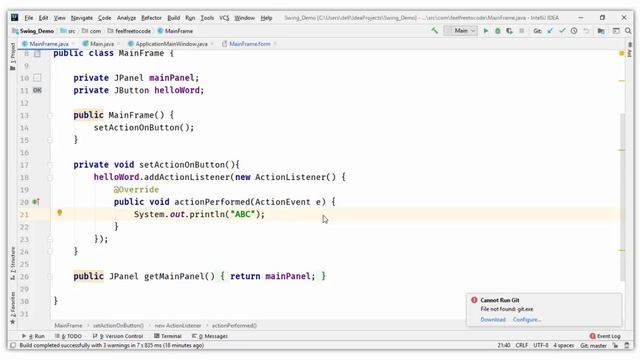Image resolution: width=640 pixels, height=360 pixels.
Task: Update project with the blue Git arrow icon
Action: (x=550, y=31)
